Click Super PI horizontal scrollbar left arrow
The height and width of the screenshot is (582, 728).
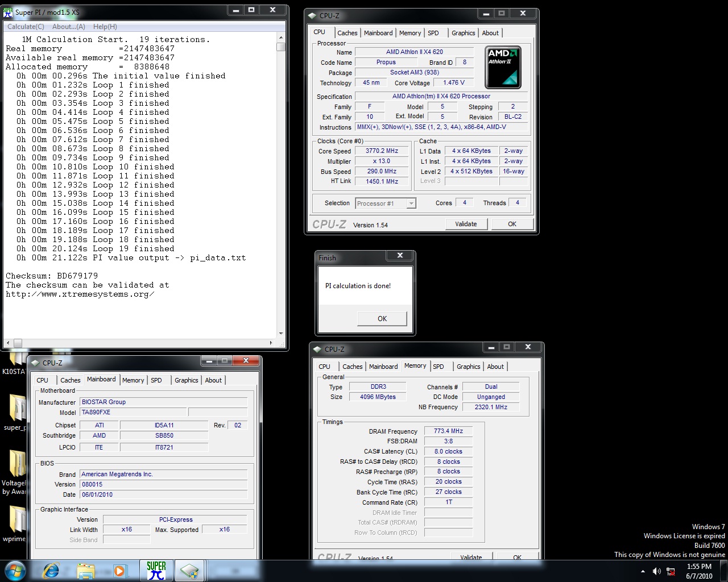(7, 343)
